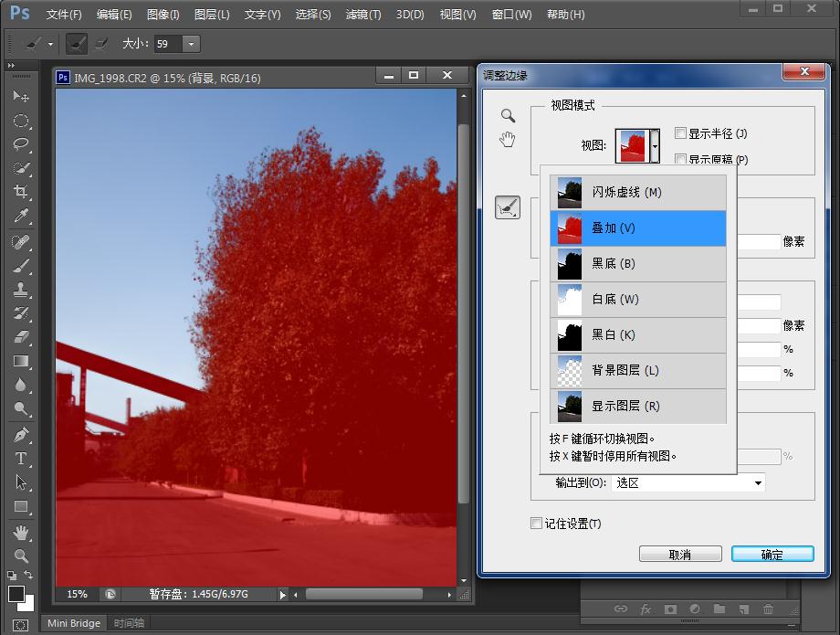Collapse the 视图 thumbnail dropdown arrow

654,145
